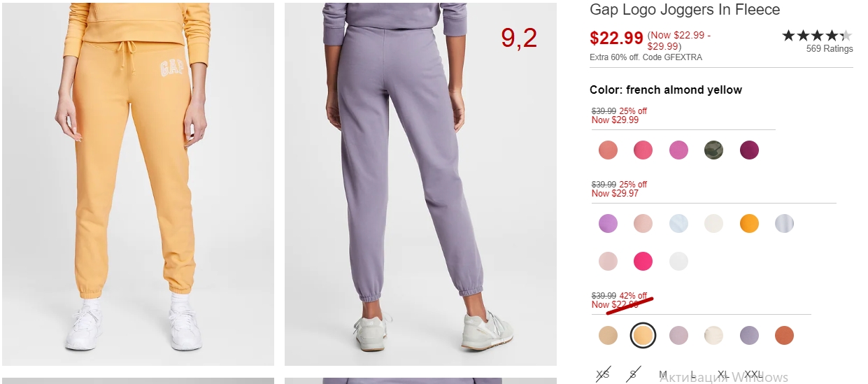Choose the tan beige swatch under $22.99
Viewport: 868px width, 384px height.
608,336
